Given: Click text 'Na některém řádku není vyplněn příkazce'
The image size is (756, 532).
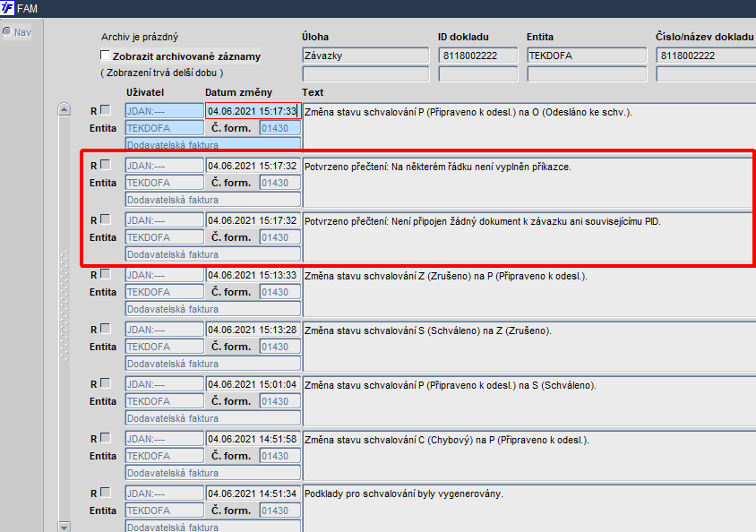Looking at the screenshot, I should [481, 167].
